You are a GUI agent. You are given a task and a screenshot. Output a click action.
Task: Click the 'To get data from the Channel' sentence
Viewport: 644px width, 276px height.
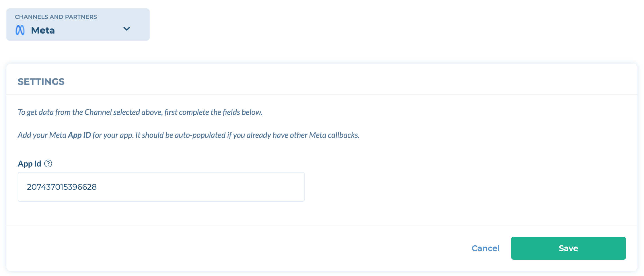(x=140, y=112)
